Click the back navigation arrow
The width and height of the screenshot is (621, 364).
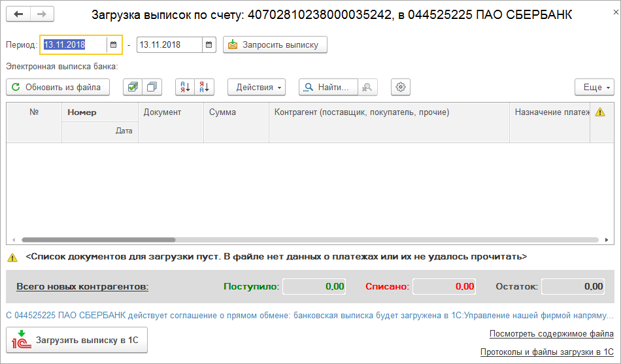pos(18,14)
